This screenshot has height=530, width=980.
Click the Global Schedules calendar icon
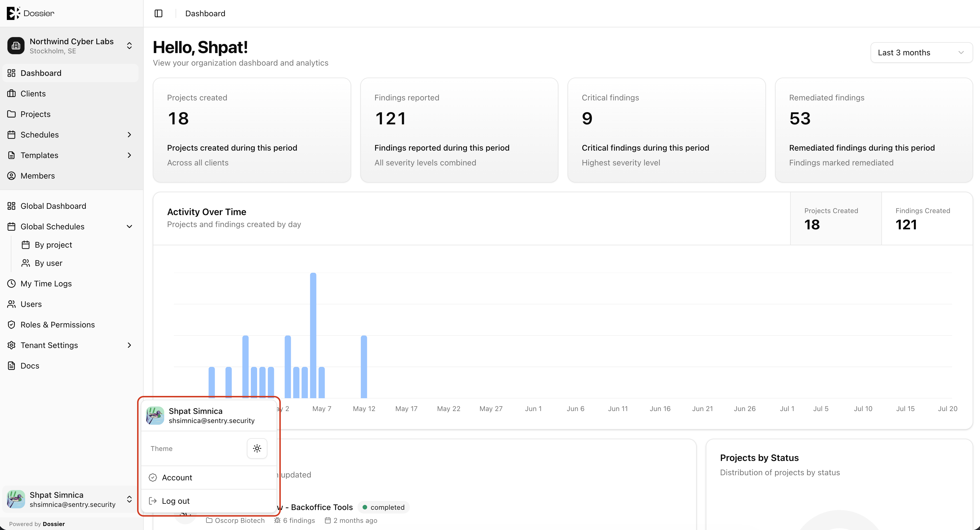click(11, 226)
